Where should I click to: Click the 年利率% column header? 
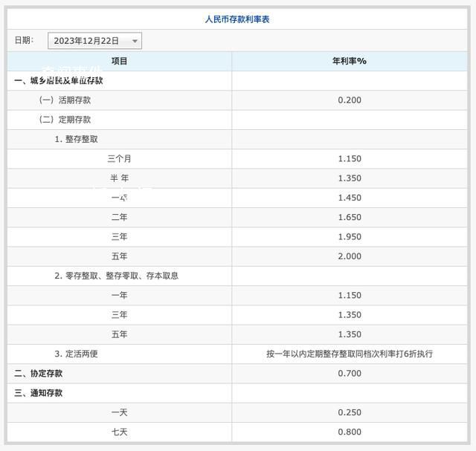pos(349,61)
